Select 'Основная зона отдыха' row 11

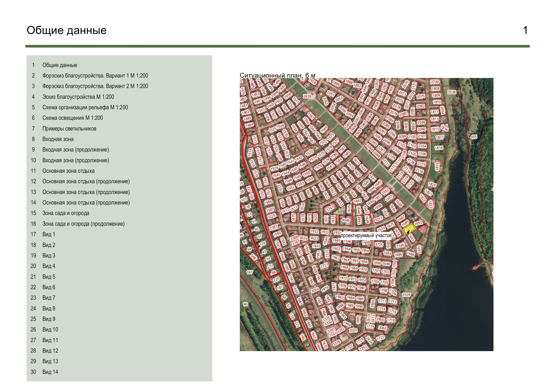pyautogui.click(x=68, y=171)
